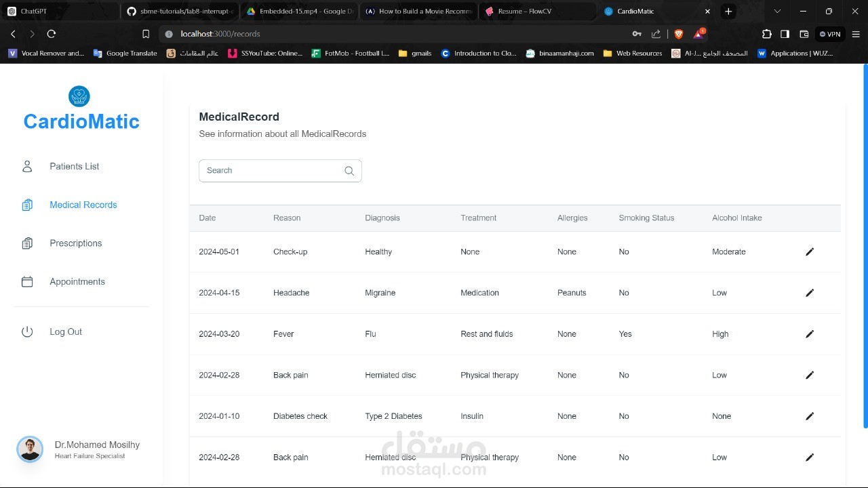The image size is (868, 488).
Task: Open the gmails bookmark folder
Action: [415, 54]
